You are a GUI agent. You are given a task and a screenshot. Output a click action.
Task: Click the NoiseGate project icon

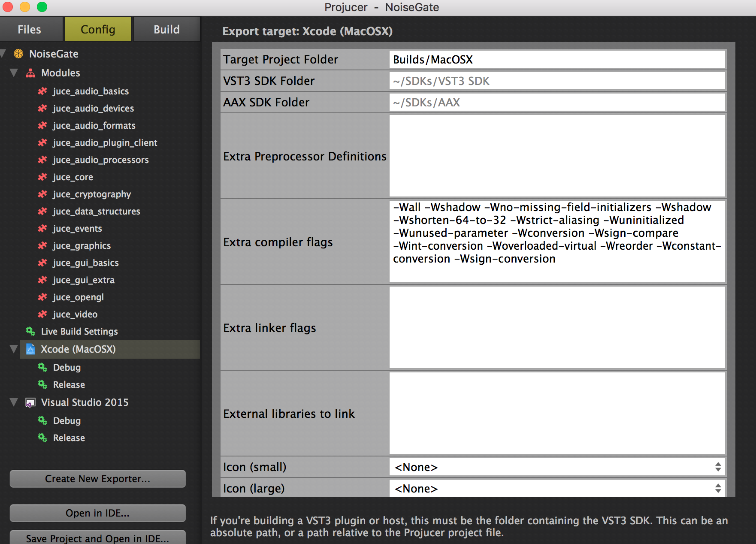pyautogui.click(x=18, y=54)
